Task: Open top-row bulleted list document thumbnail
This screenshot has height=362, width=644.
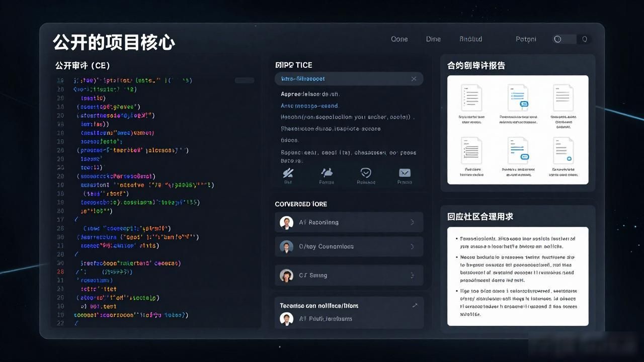Action: click(471, 98)
